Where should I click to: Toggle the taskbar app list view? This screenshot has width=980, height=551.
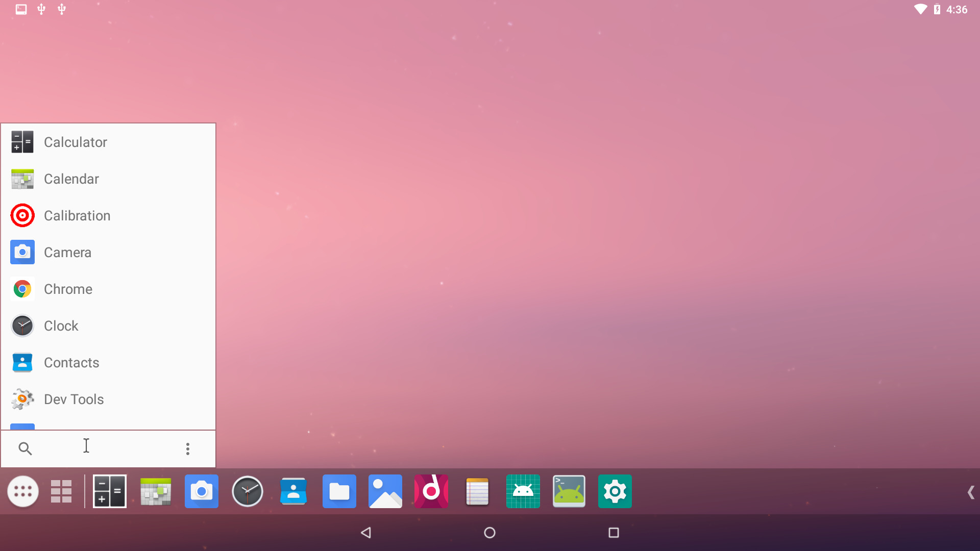(61, 491)
